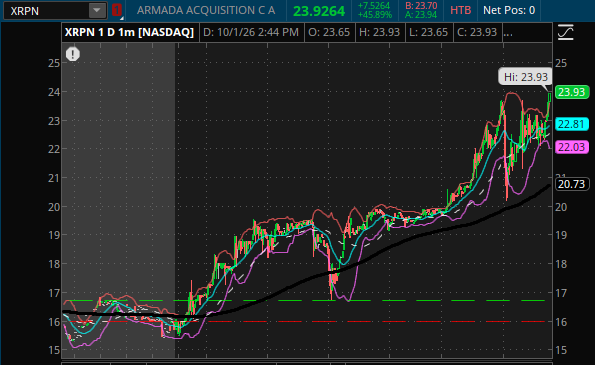595x365 pixels.
Task: Click the HTB hard-to-borrow label
Action: pos(460,10)
